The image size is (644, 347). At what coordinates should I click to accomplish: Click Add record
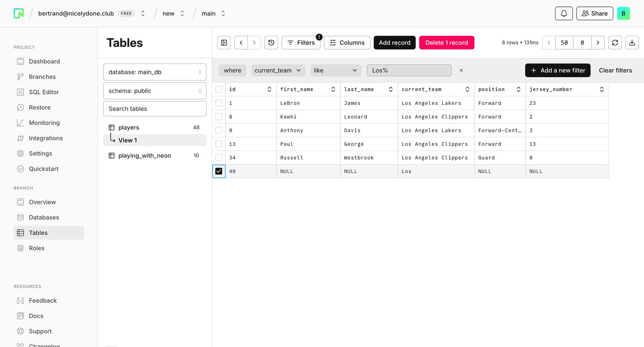coord(394,43)
